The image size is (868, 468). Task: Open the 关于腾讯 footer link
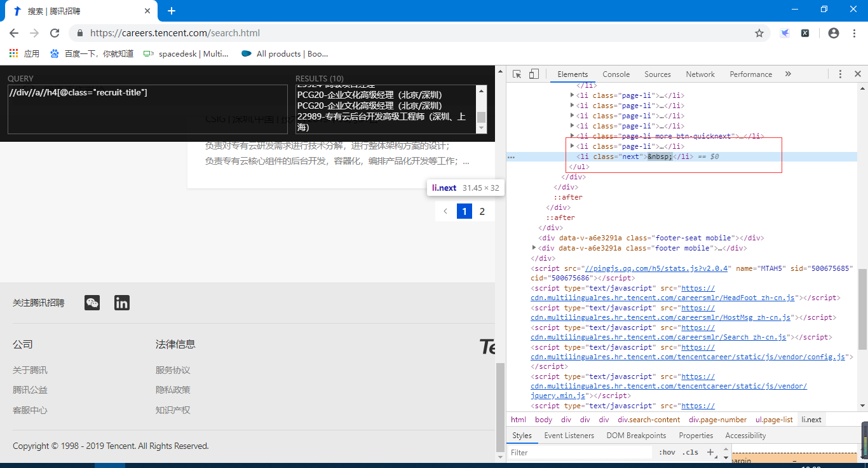coord(30,370)
